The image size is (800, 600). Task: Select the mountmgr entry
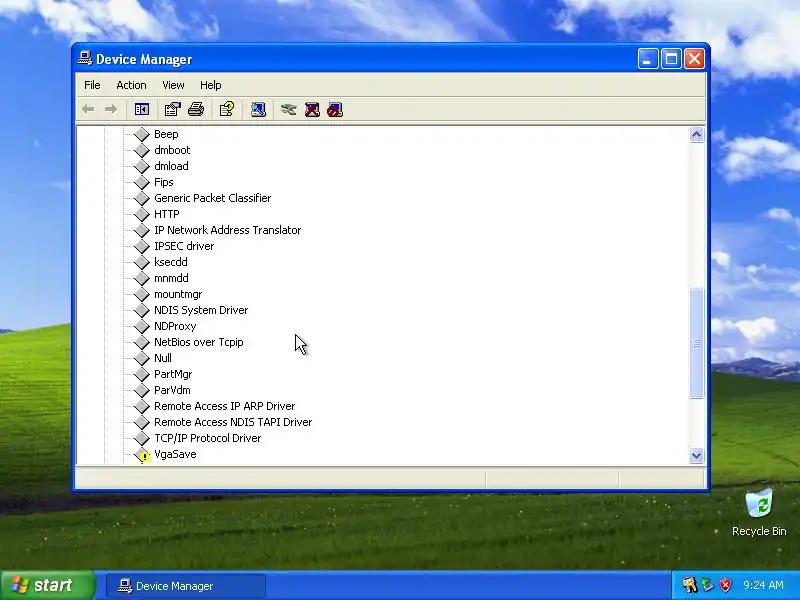coord(178,294)
